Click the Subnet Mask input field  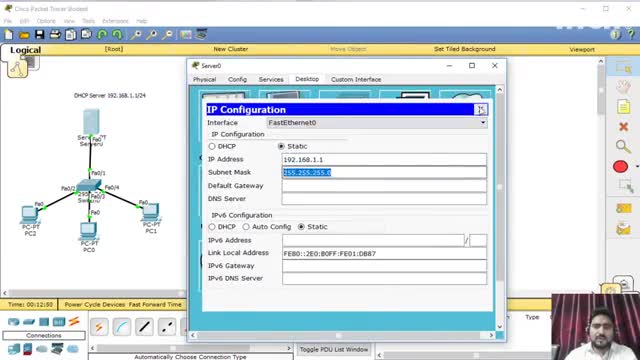(384, 172)
